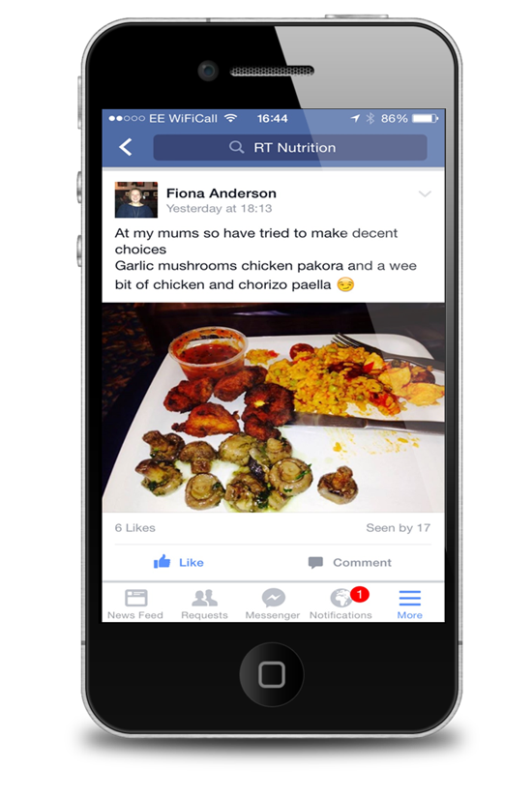Open the Requests people icon

[x=205, y=598]
